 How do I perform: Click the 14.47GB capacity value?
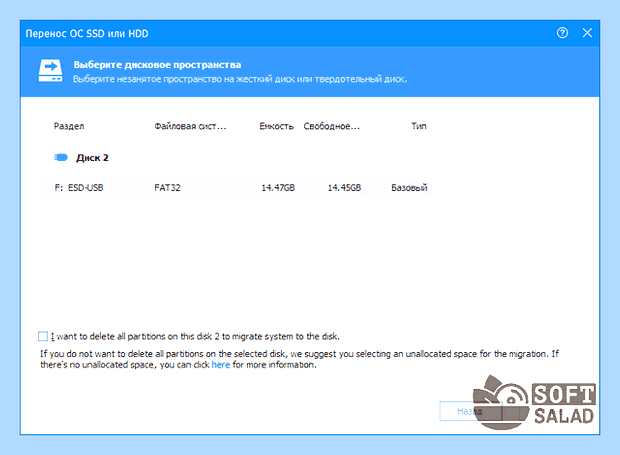click(278, 188)
